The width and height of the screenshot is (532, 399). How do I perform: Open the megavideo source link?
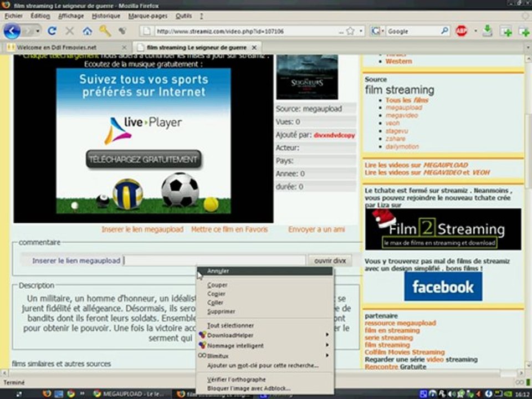point(402,115)
